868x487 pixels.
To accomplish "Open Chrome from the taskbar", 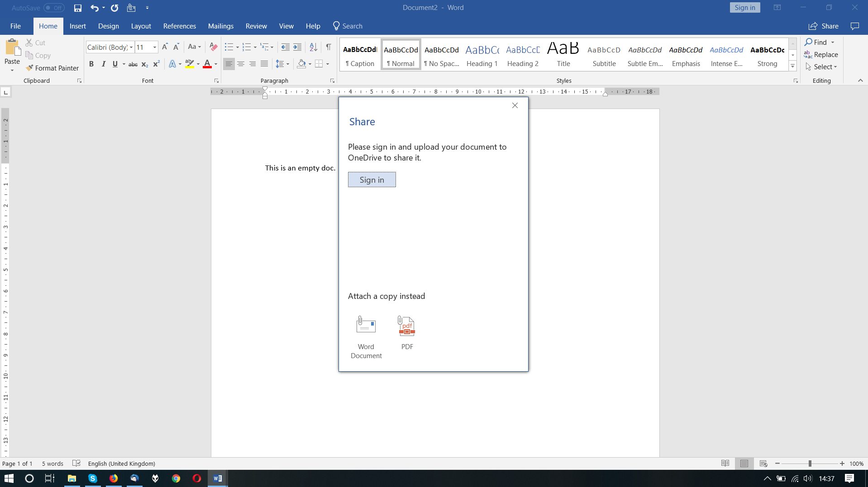I will 176,478.
